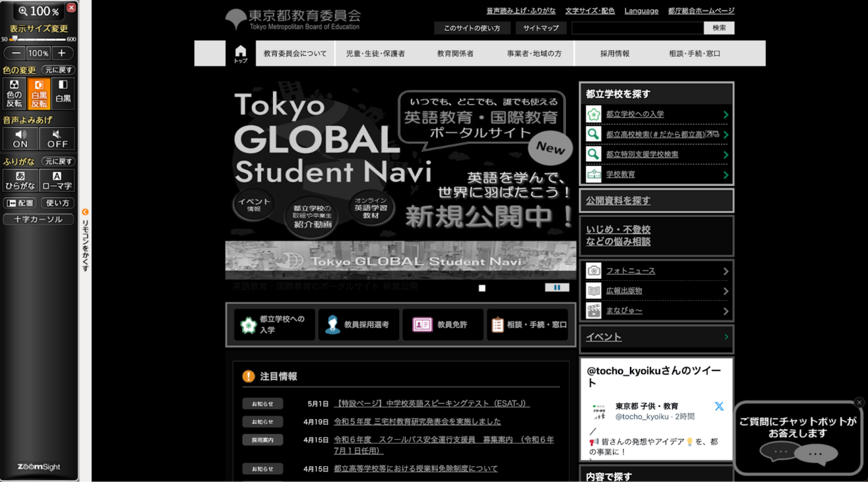Click the X logo in tweet widget

(x=719, y=406)
